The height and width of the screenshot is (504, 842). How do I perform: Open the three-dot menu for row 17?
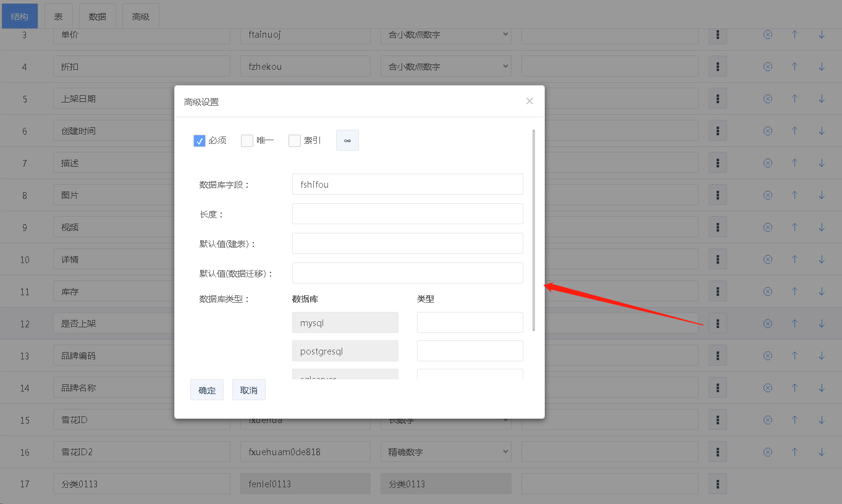(x=717, y=484)
